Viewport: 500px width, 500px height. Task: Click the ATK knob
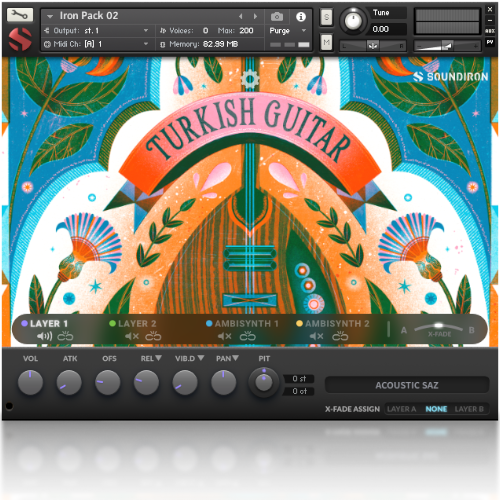point(69,382)
